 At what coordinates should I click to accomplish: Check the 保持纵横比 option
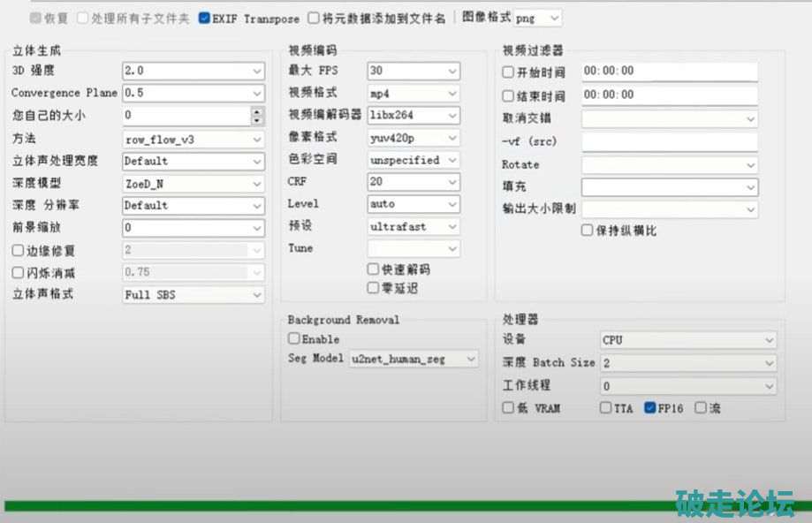pyautogui.click(x=587, y=231)
